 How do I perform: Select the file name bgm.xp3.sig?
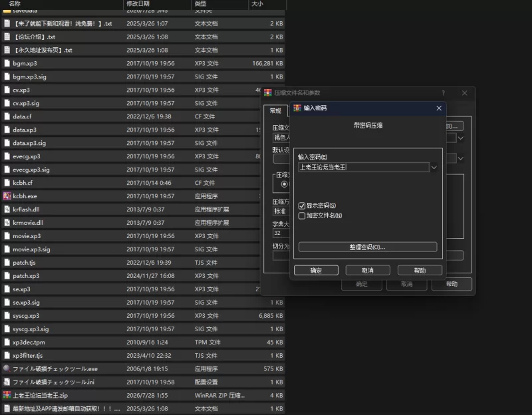(29, 76)
